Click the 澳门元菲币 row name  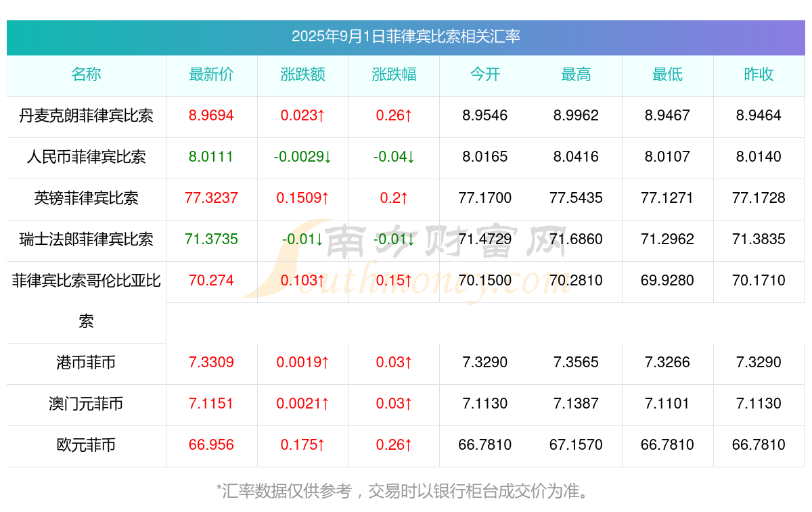tap(86, 404)
